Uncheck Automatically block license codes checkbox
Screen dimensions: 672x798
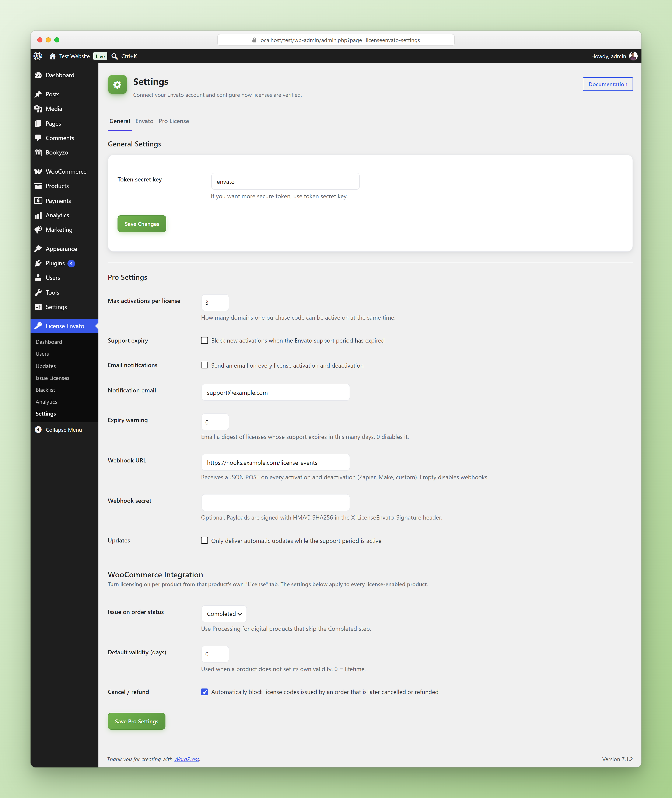204,692
